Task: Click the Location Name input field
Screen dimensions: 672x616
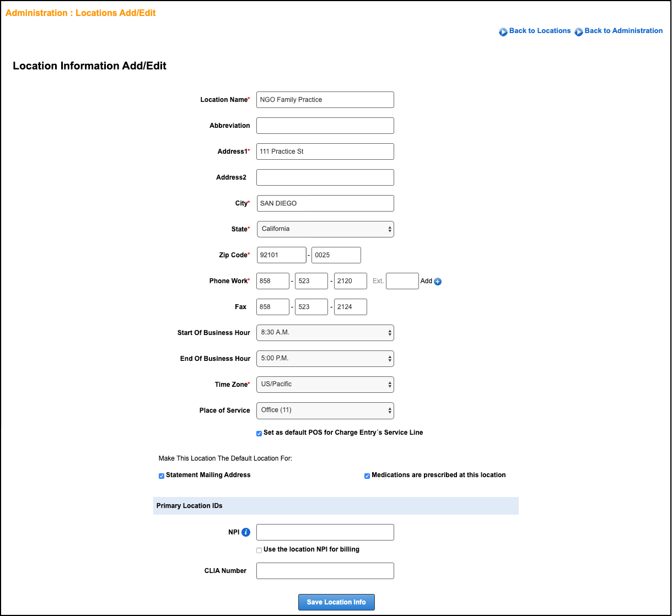Action: pos(325,100)
